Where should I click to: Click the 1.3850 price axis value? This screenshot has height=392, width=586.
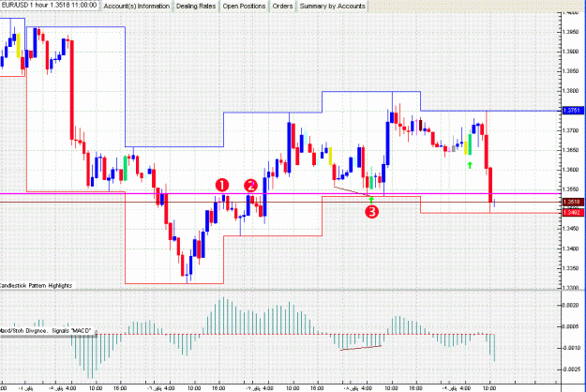pos(571,71)
